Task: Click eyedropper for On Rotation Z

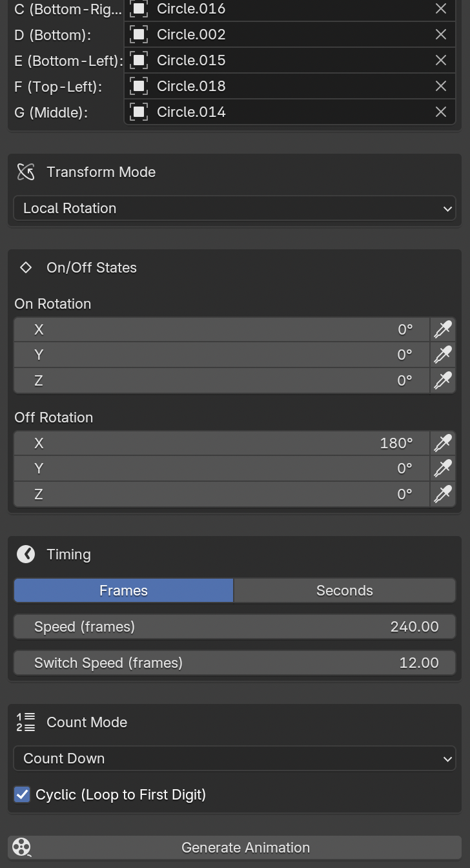Action: (443, 380)
